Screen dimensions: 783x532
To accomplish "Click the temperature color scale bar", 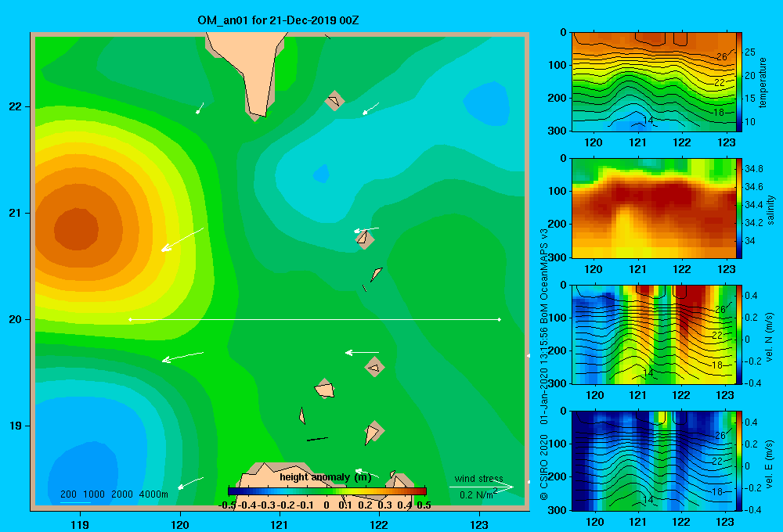I will click(x=739, y=82).
